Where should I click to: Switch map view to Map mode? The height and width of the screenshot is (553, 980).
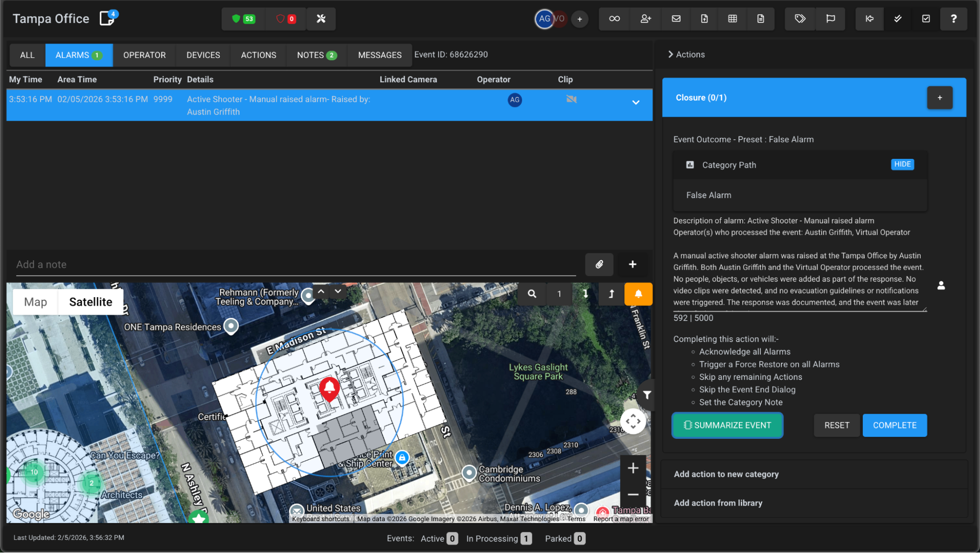[35, 302]
